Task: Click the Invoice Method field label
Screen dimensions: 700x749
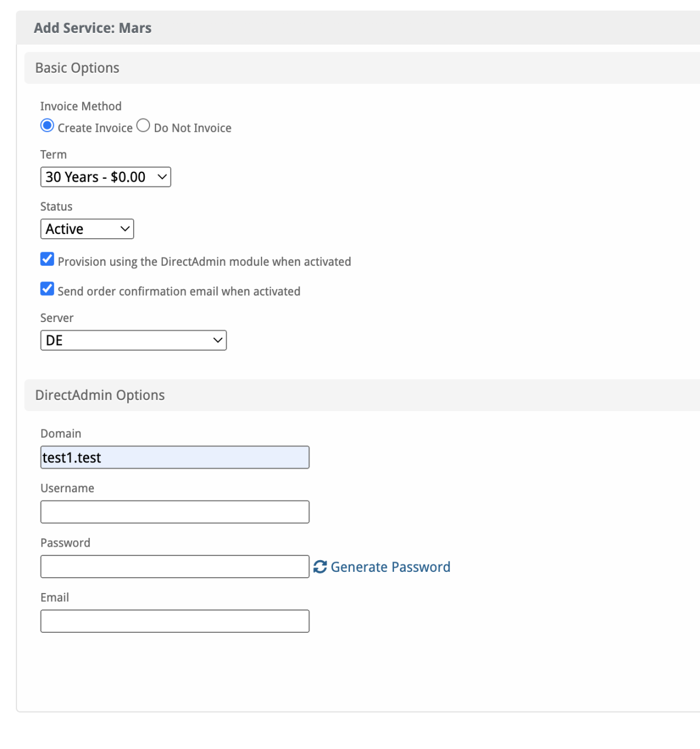Action: point(81,106)
